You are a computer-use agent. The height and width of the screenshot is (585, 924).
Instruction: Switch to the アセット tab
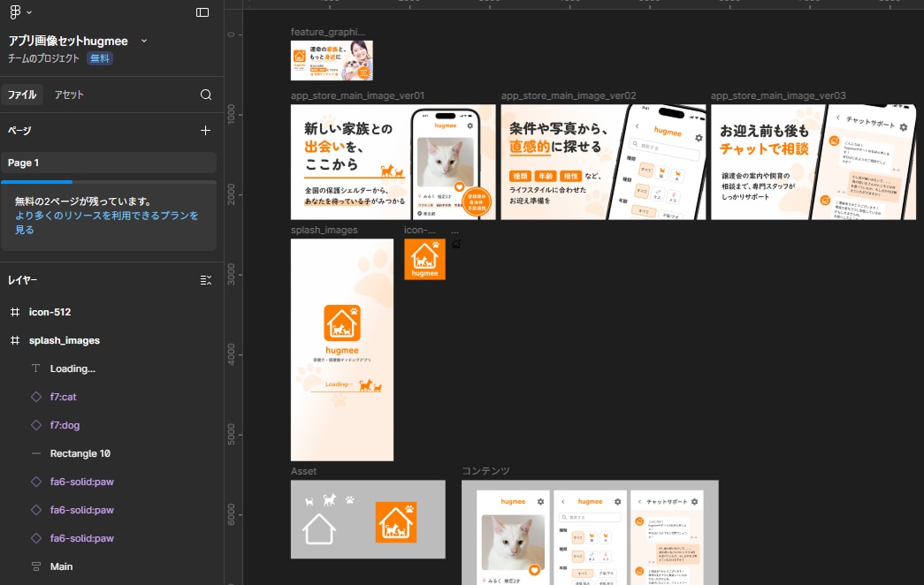click(x=69, y=95)
